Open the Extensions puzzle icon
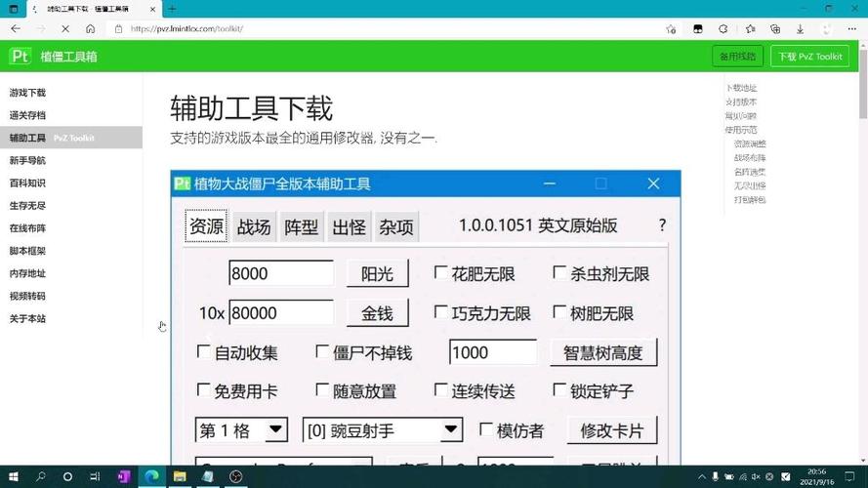This screenshot has height=488, width=868. pyautogui.click(x=723, y=28)
